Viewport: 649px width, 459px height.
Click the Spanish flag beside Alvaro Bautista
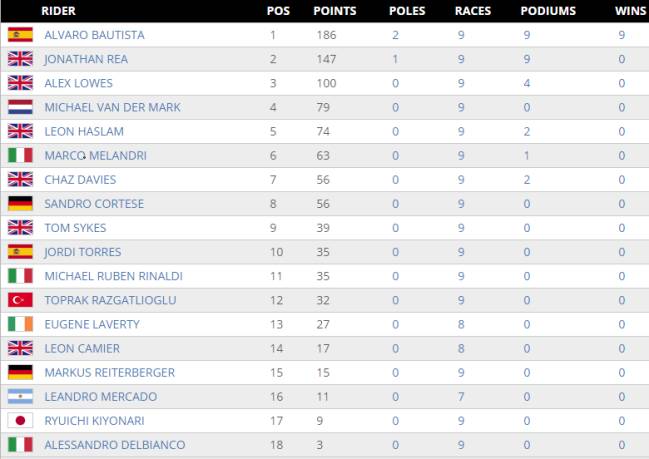20,35
